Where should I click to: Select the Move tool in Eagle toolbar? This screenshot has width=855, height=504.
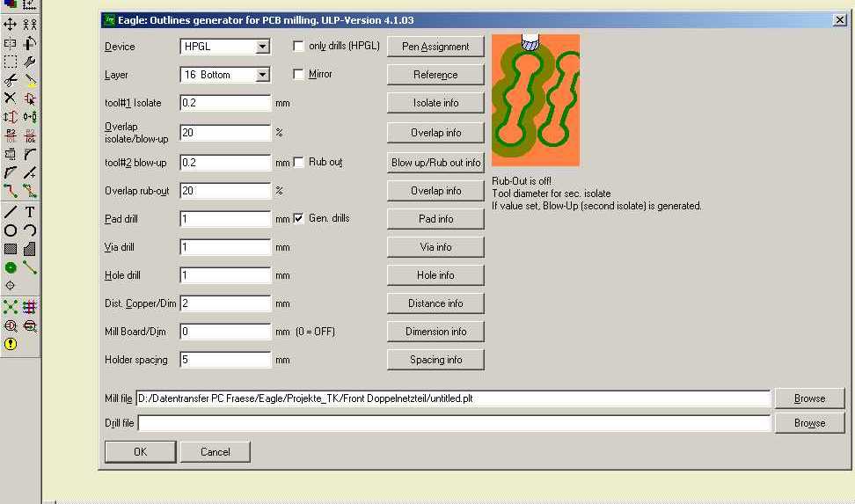[x=10, y=25]
